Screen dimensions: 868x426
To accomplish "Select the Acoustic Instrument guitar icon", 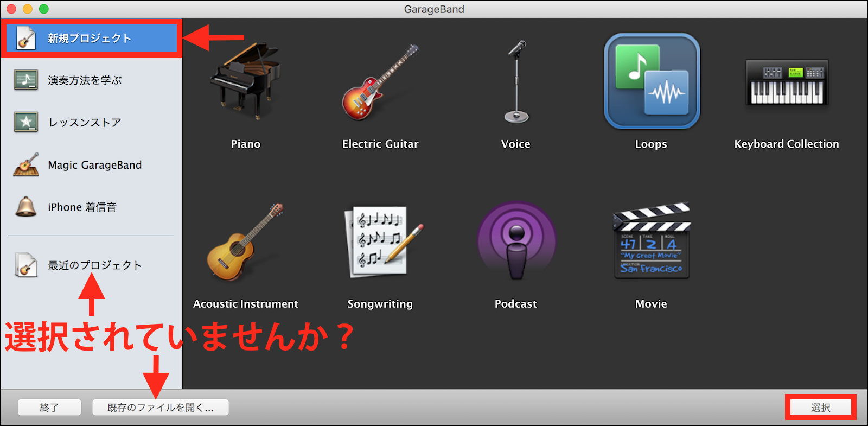I will (x=245, y=242).
